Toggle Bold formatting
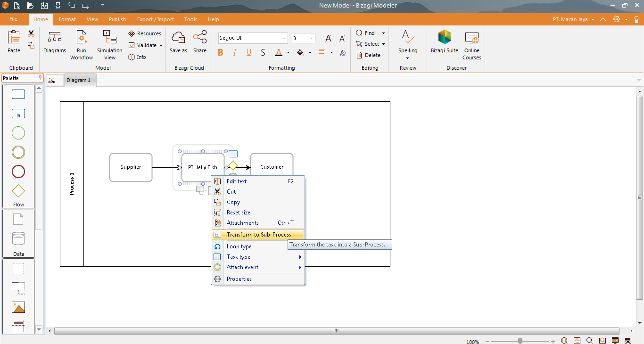 click(221, 53)
